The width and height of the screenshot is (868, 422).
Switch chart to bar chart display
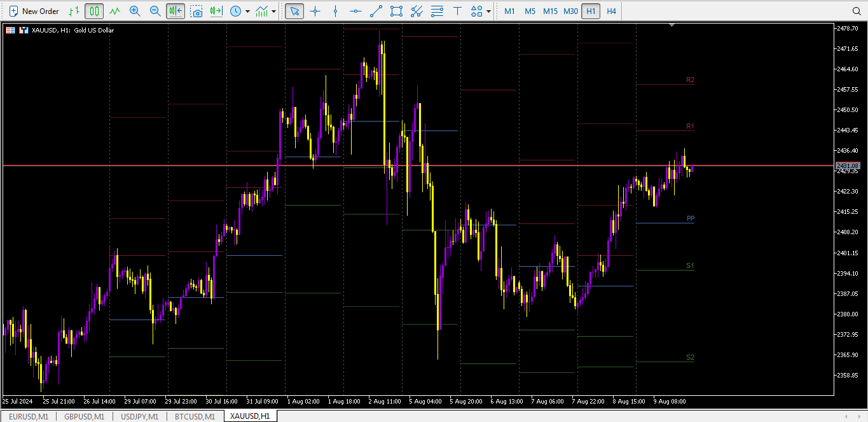click(x=74, y=11)
